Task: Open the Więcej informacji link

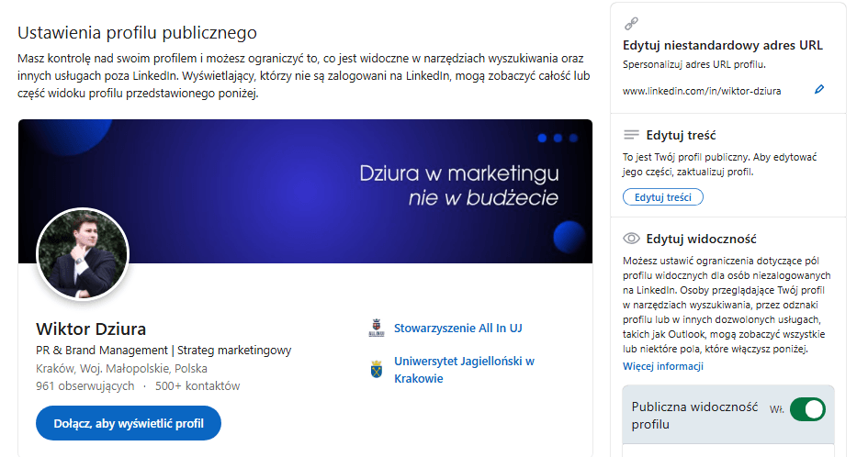Action: (x=662, y=366)
